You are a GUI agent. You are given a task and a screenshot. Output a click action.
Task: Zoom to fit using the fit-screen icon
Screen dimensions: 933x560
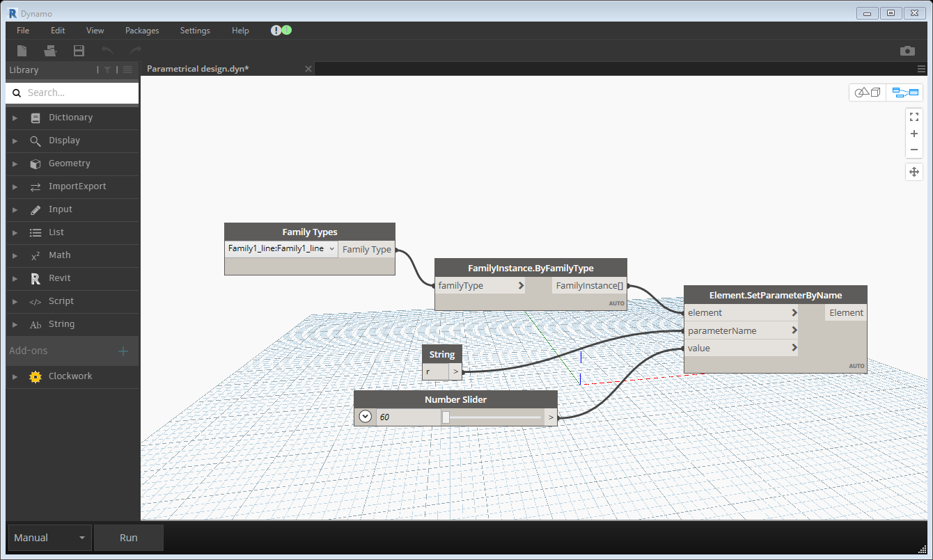(x=914, y=117)
